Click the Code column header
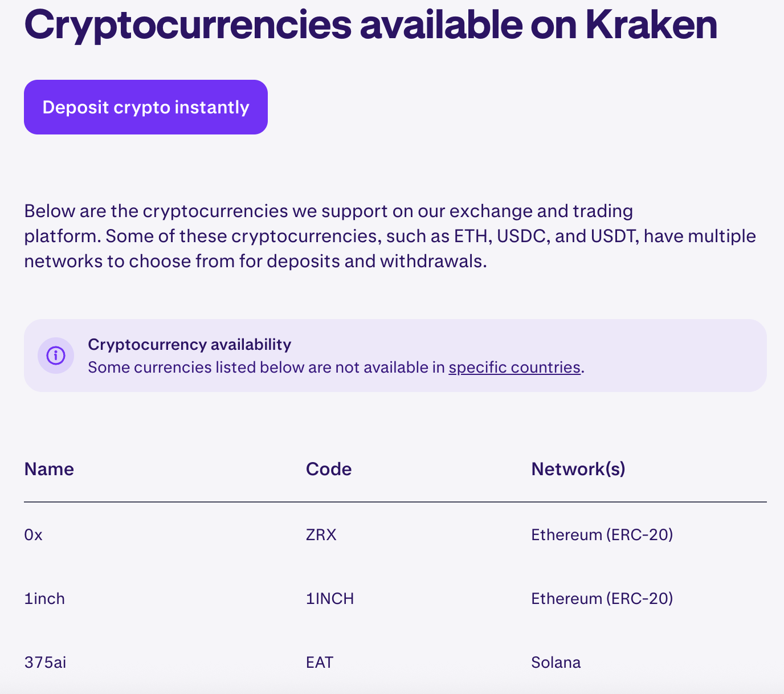 point(328,469)
